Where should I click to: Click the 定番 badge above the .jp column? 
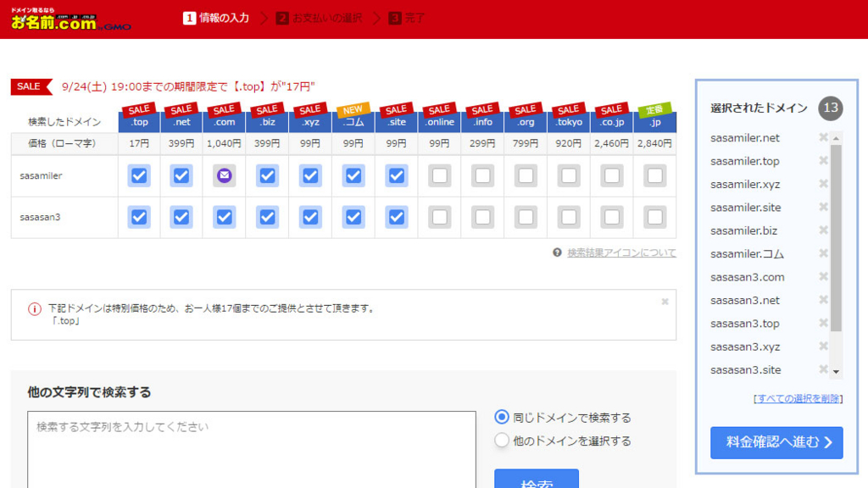(x=655, y=108)
